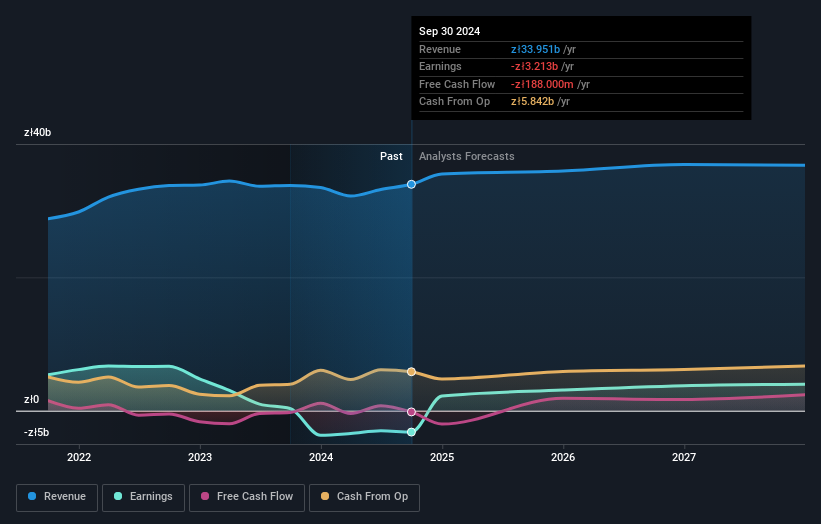Click the Sep 30 2024 tooltip date

pos(449,31)
